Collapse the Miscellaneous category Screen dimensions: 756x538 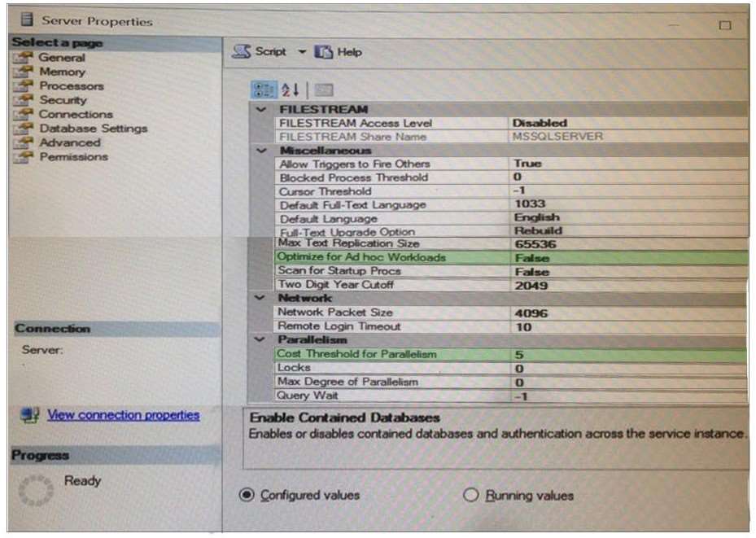[261, 151]
